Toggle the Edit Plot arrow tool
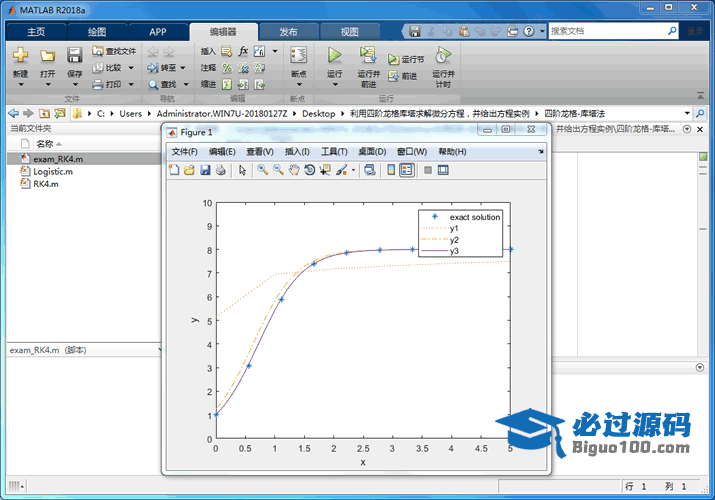This screenshot has width=715, height=500. [241, 170]
